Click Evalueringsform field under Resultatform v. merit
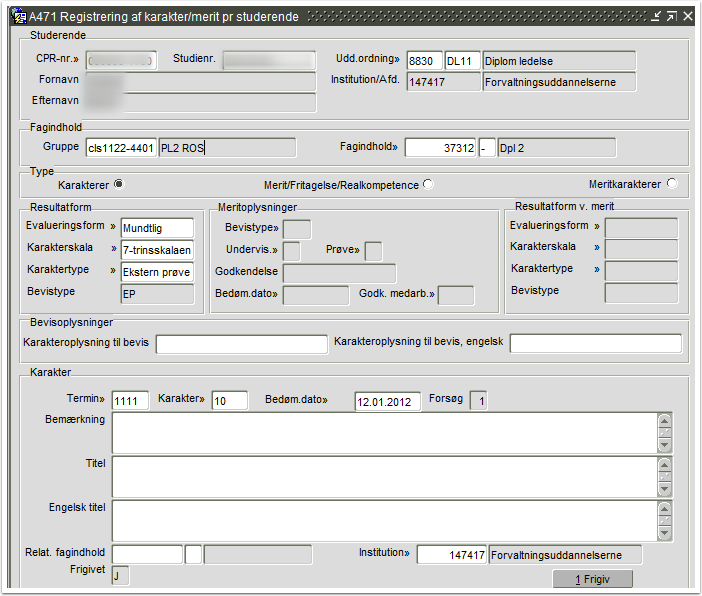Screen dimensions: 702x596 [x=641, y=228]
